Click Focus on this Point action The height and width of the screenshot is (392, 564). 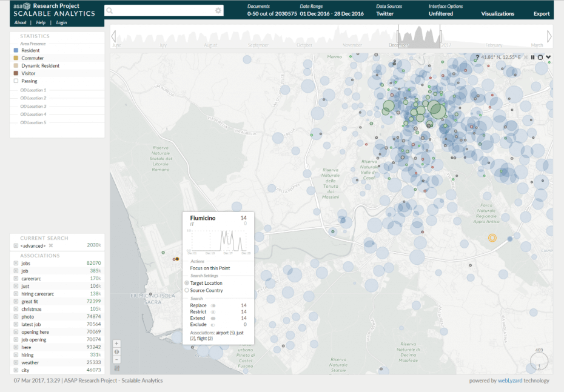[x=210, y=268]
